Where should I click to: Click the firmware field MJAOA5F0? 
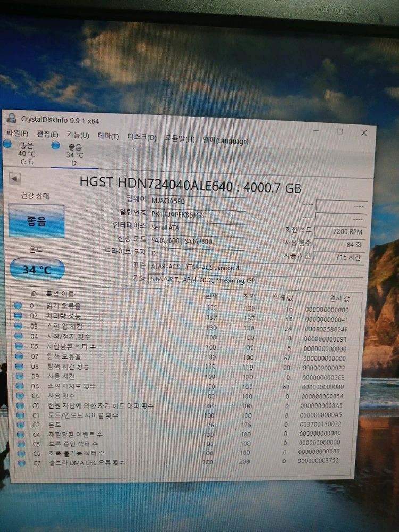click(197, 201)
